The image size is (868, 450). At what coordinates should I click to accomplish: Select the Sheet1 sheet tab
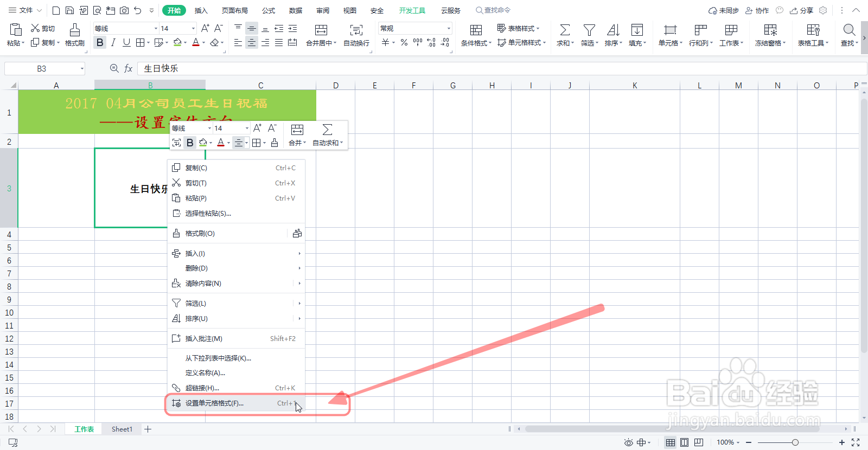point(122,429)
